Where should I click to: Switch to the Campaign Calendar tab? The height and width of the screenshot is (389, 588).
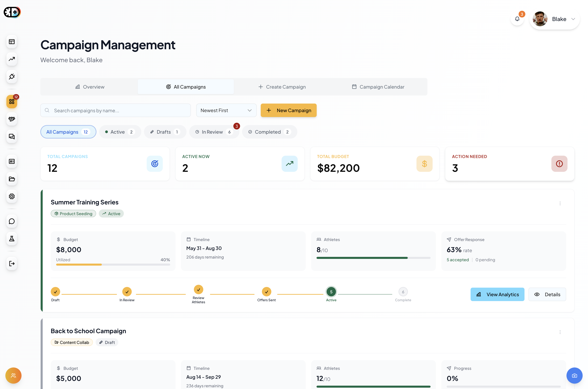378,87
